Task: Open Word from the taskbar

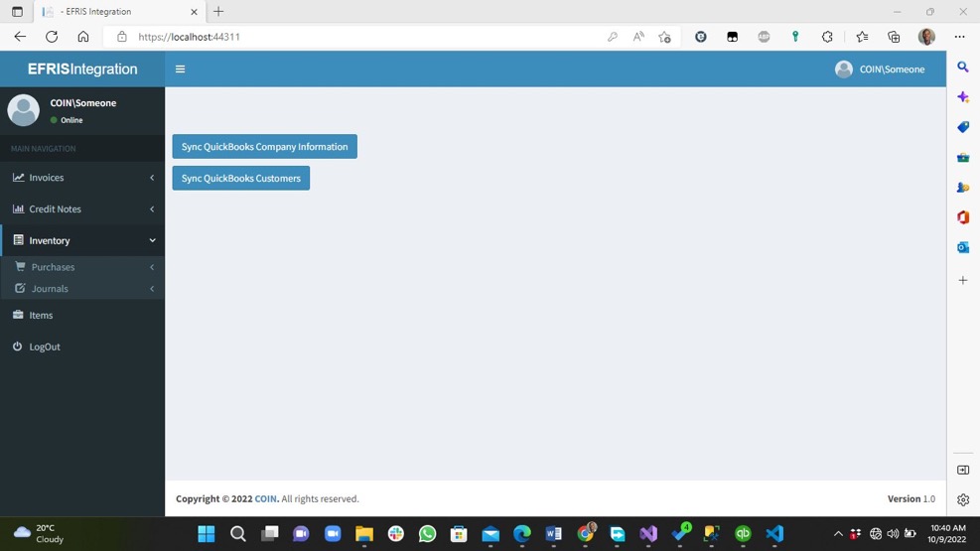Action: (x=553, y=533)
